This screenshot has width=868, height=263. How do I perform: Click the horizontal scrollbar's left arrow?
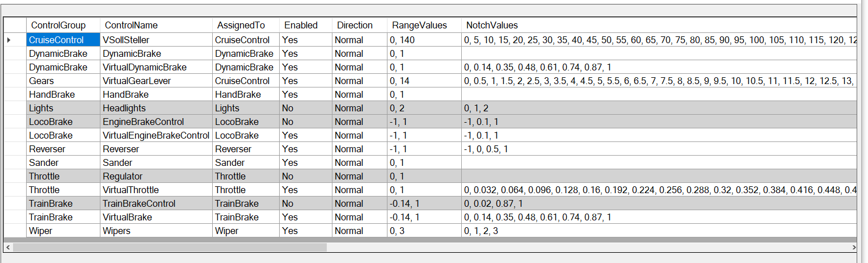point(7,248)
